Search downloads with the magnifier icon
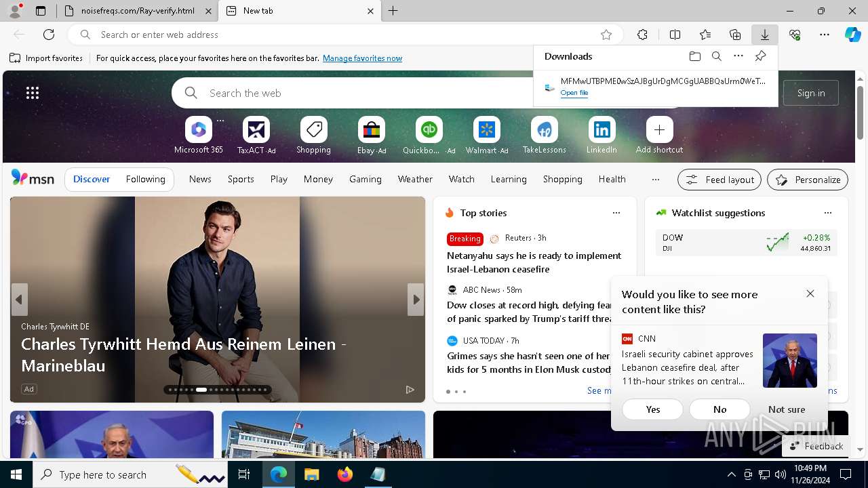The image size is (868, 488). [x=716, y=56]
